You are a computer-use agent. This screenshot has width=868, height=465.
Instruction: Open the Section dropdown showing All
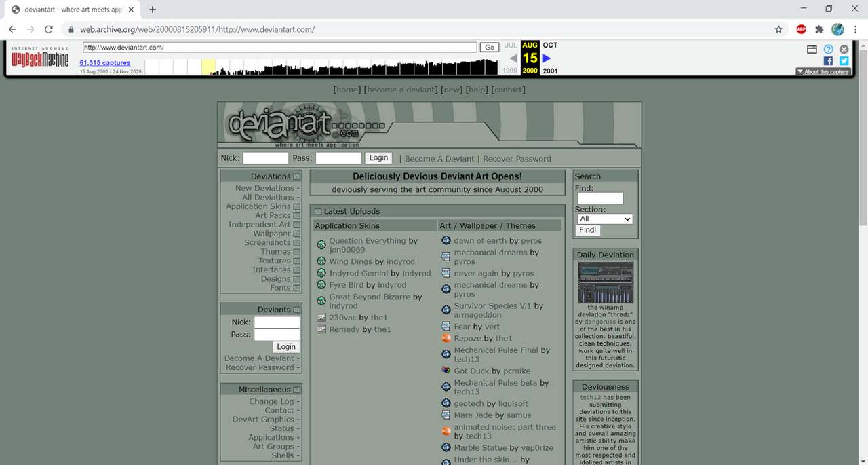pyautogui.click(x=605, y=219)
